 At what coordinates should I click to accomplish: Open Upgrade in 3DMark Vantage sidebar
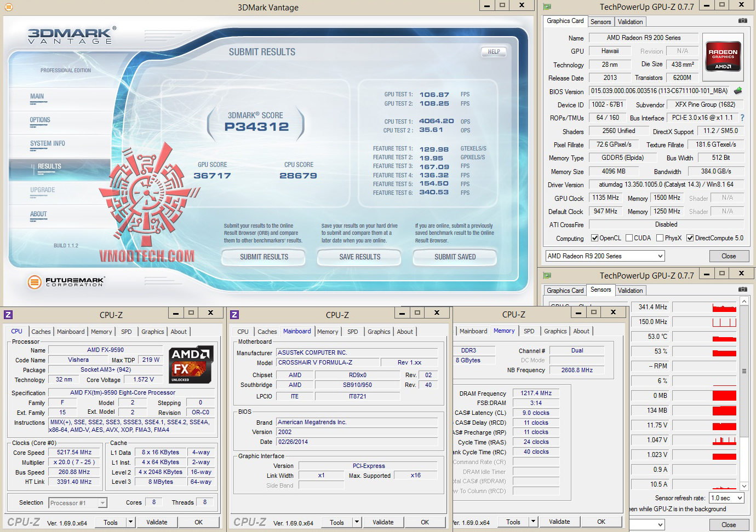coord(43,190)
